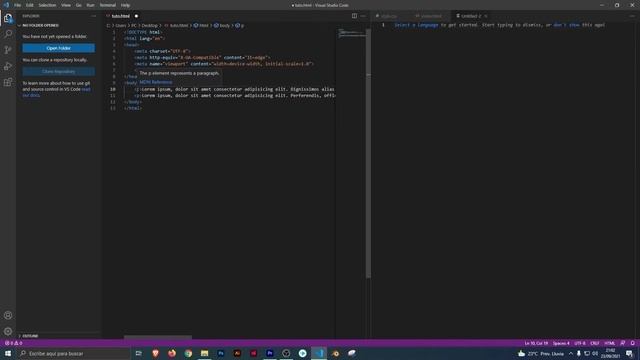Image resolution: width=640 pixels, height=360 pixels.
Task: Open the Windows notification center icon
Action: pos(629,353)
